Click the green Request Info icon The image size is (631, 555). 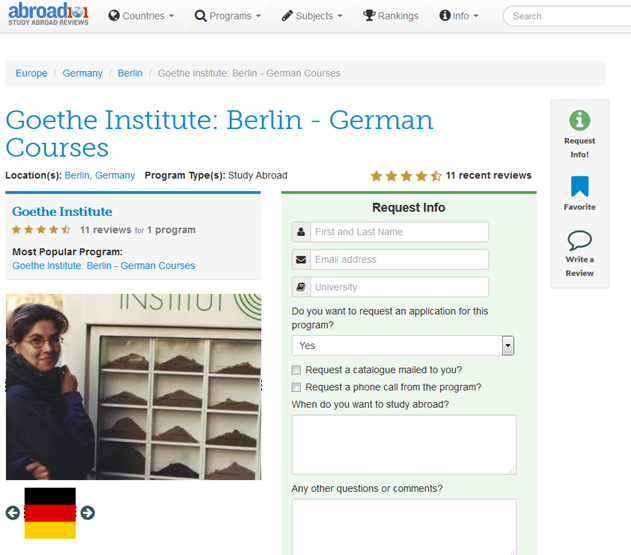pos(579,120)
